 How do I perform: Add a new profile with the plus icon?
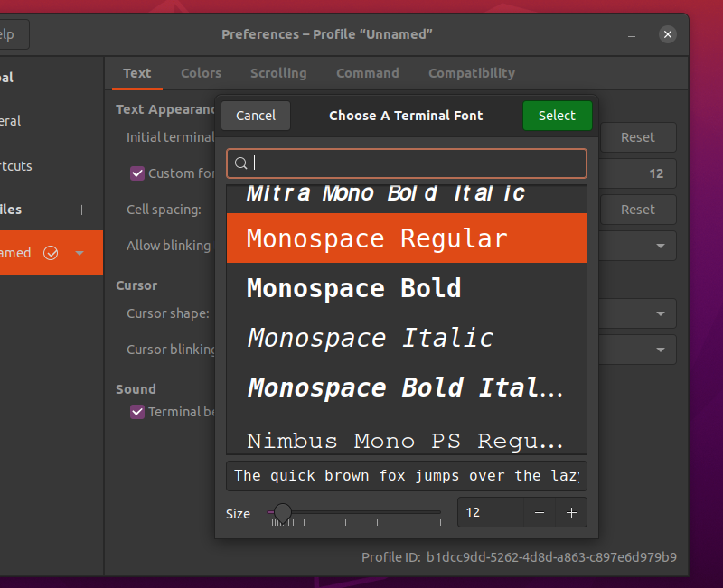point(81,210)
